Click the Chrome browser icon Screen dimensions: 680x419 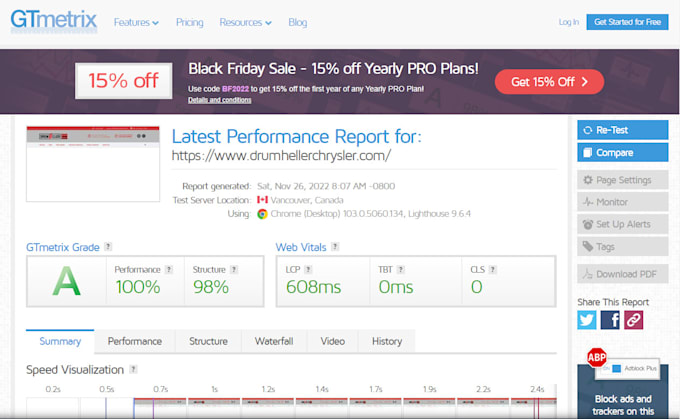(x=262, y=214)
